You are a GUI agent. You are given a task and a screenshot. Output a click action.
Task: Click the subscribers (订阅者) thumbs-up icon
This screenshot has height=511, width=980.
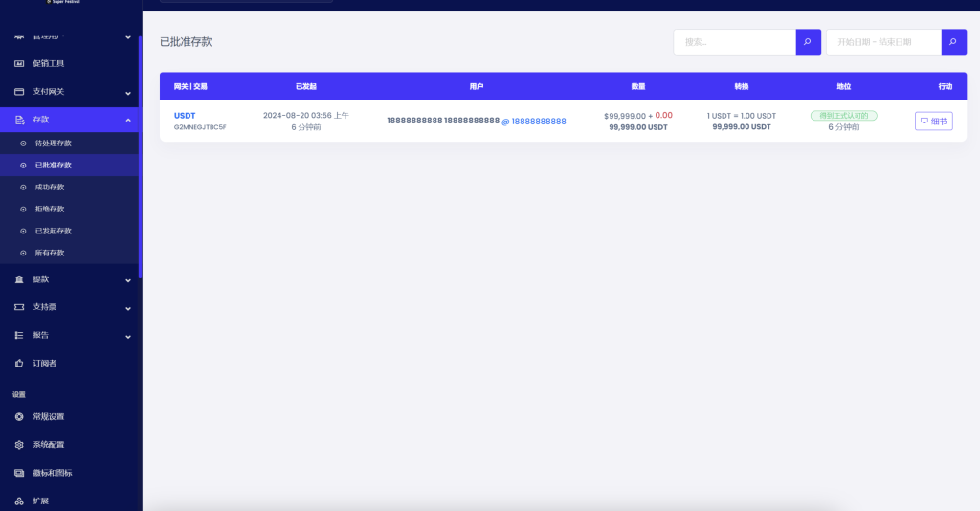(19, 364)
